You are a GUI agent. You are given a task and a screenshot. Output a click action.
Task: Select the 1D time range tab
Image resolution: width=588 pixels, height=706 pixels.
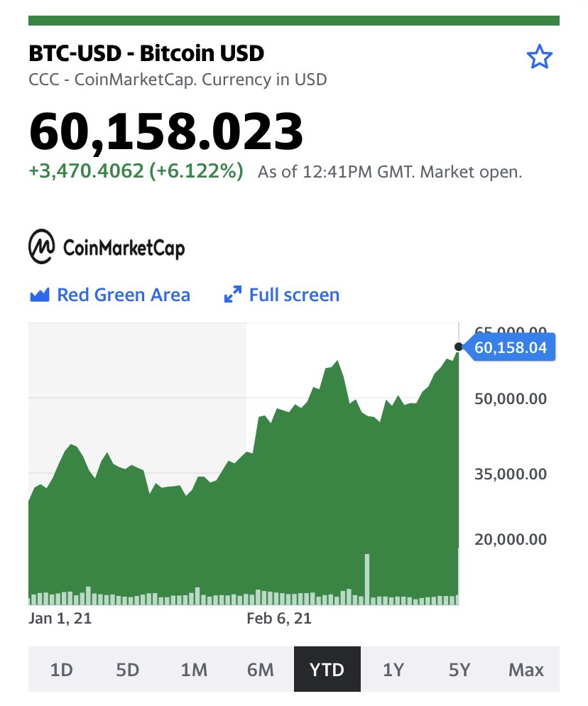pyautogui.click(x=62, y=669)
